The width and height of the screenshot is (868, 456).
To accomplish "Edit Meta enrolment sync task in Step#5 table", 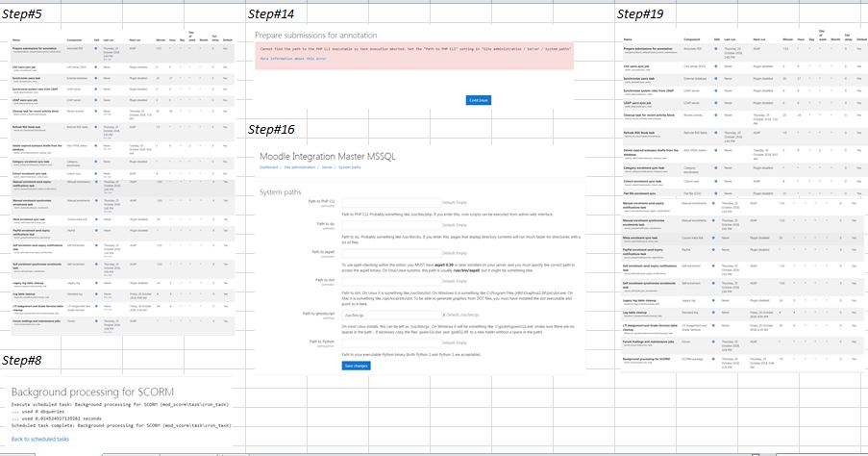I will [x=96, y=219].
